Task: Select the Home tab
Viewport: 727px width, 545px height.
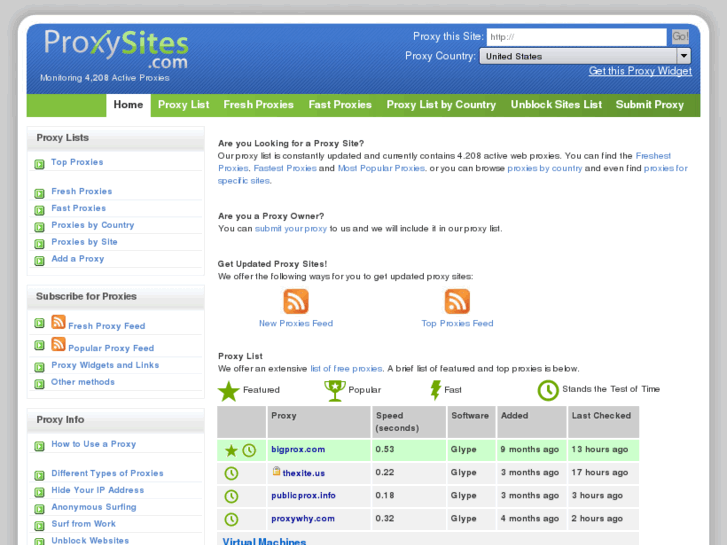Action: click(128, 105)
